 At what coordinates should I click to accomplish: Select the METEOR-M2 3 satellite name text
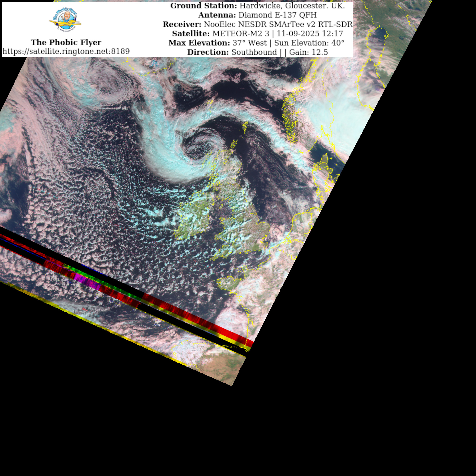click(241, 33)
